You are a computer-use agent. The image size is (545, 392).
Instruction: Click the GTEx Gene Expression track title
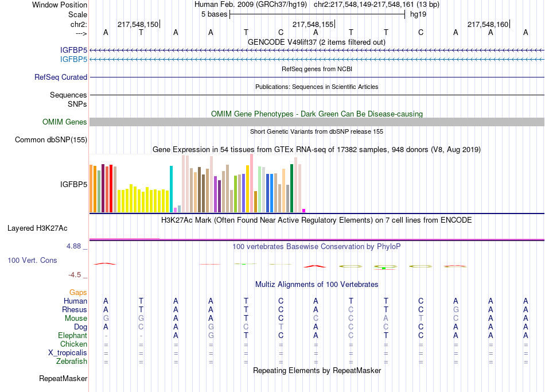(x=317, y=150)
